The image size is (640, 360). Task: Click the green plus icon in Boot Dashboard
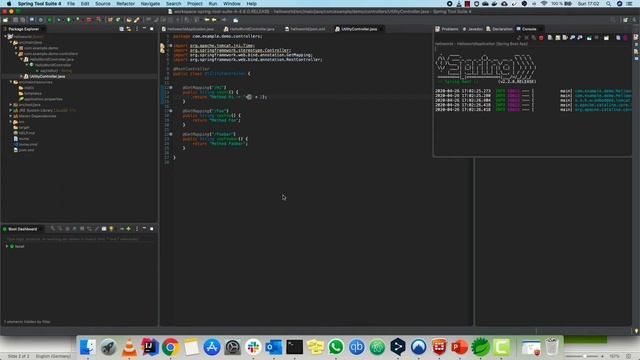tap(128, 229)
